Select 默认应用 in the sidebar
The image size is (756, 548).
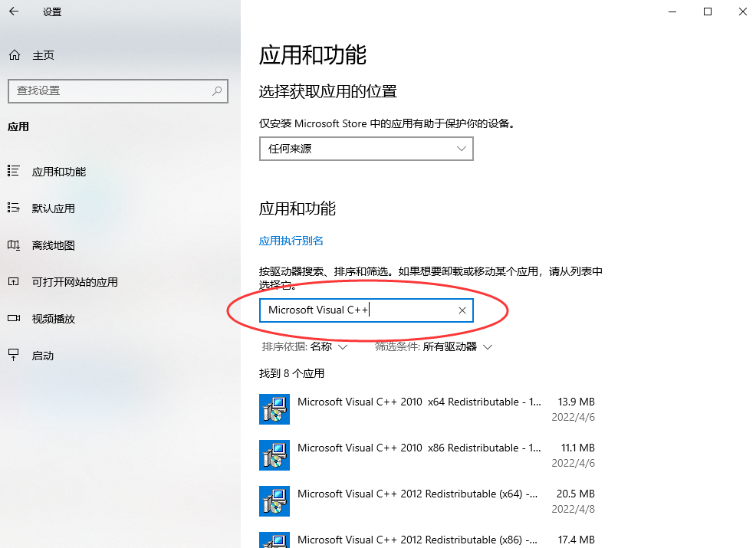[x=54, y=208]
